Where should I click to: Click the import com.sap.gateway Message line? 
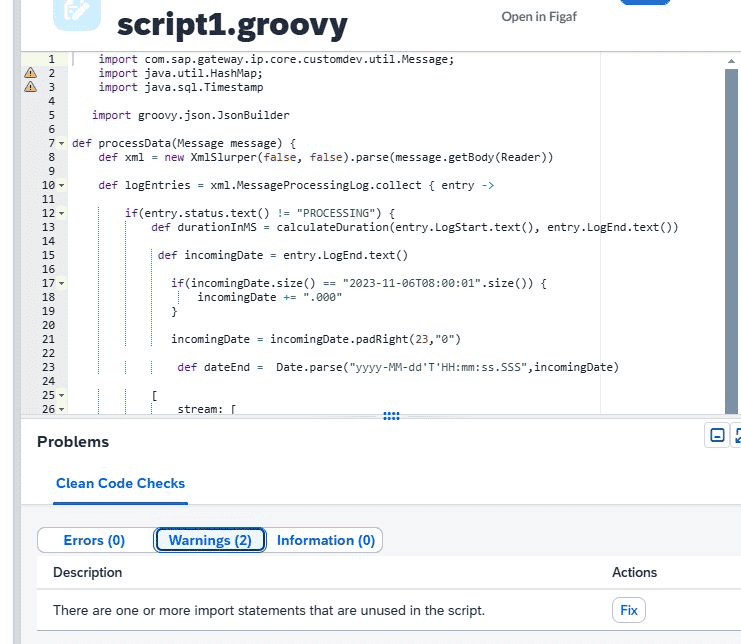276,59
